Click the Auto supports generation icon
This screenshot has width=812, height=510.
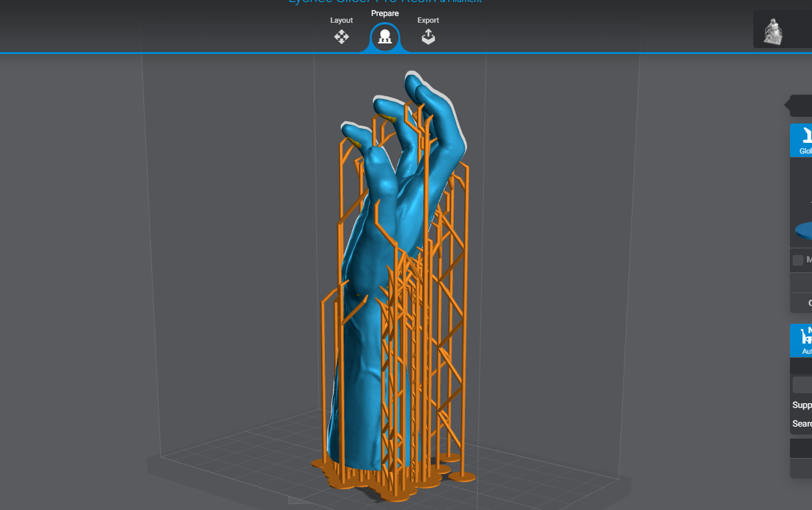point(806,338)
